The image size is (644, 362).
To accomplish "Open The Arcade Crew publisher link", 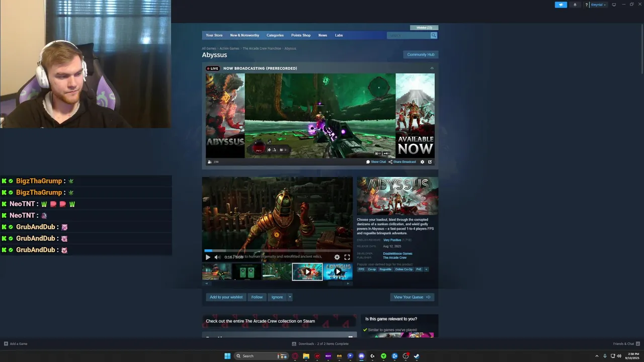I will (394, 257).
